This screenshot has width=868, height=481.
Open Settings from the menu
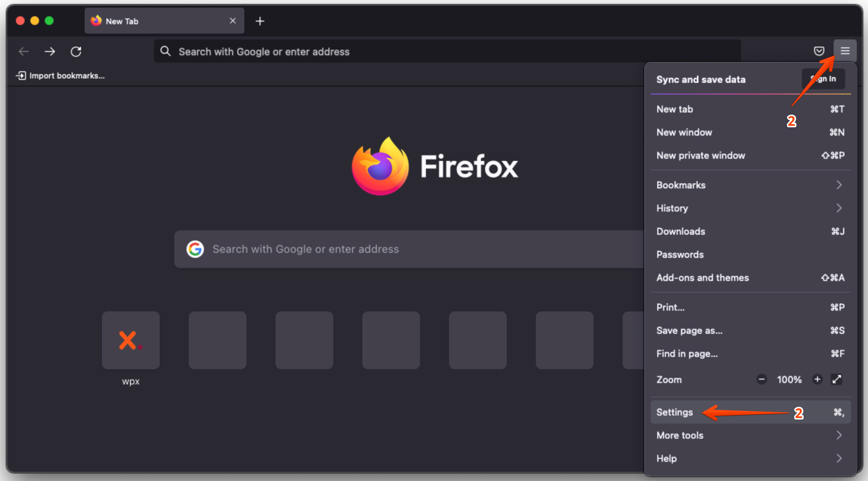[675, 412]
